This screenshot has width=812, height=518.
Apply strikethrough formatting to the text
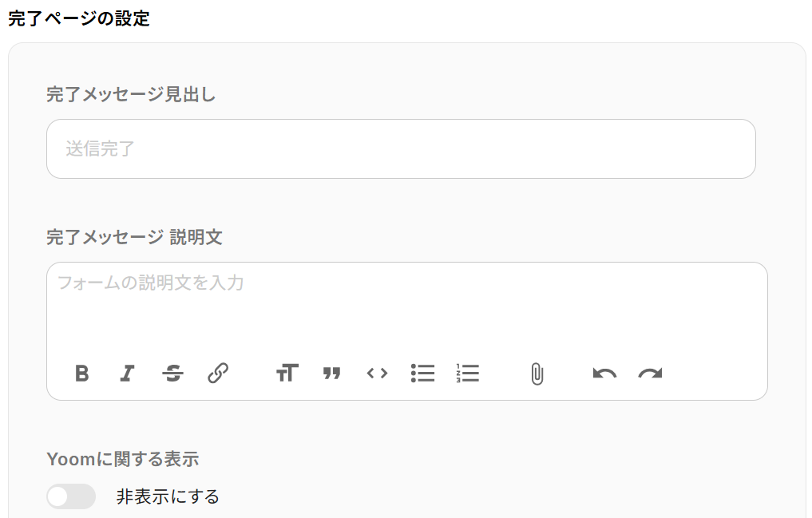172,373
